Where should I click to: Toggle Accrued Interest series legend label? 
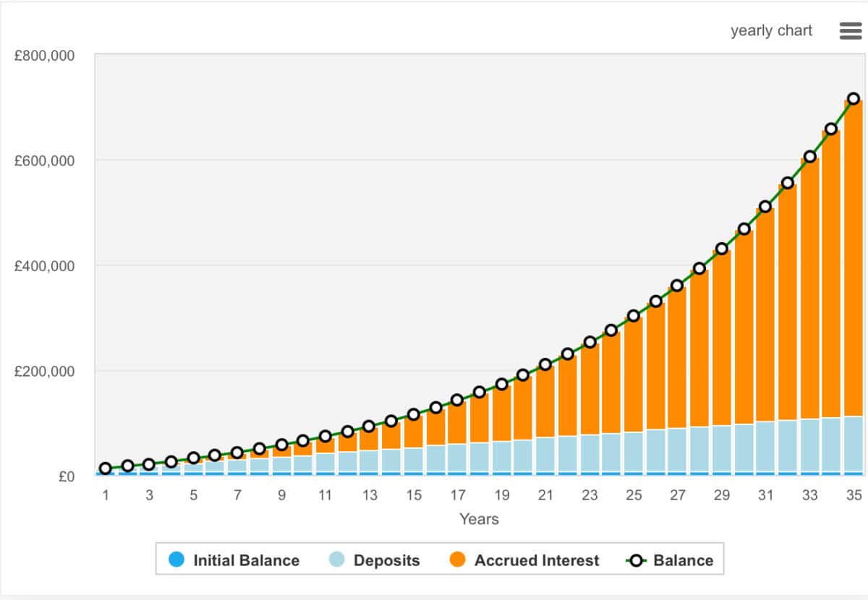(x=537, y=560)
